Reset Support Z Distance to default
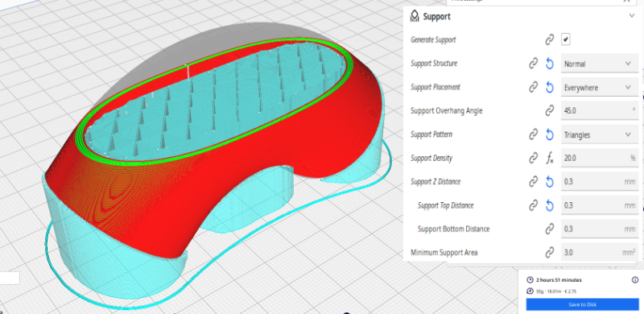Screen dimensions: 644x314 pos(550,182)
